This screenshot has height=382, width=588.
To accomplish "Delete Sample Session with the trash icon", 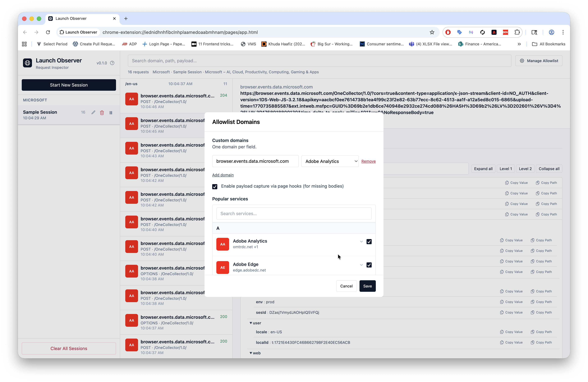I will point(102,113).
